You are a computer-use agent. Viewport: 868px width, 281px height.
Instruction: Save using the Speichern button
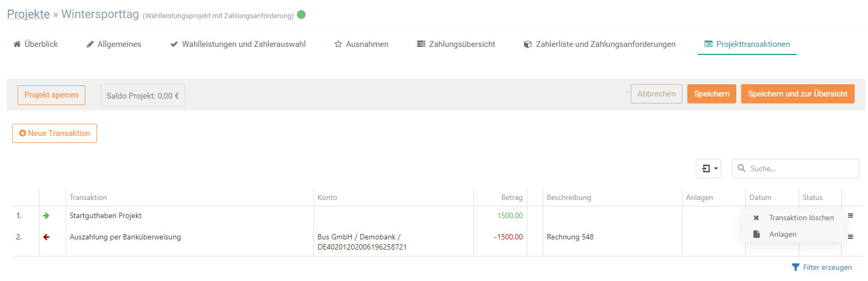point(712,94)
